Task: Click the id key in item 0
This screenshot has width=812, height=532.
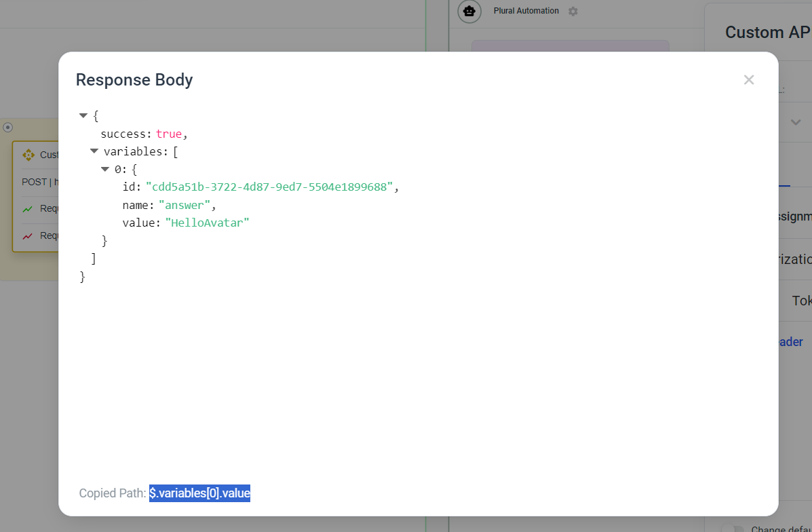Action: pos(130,187)
